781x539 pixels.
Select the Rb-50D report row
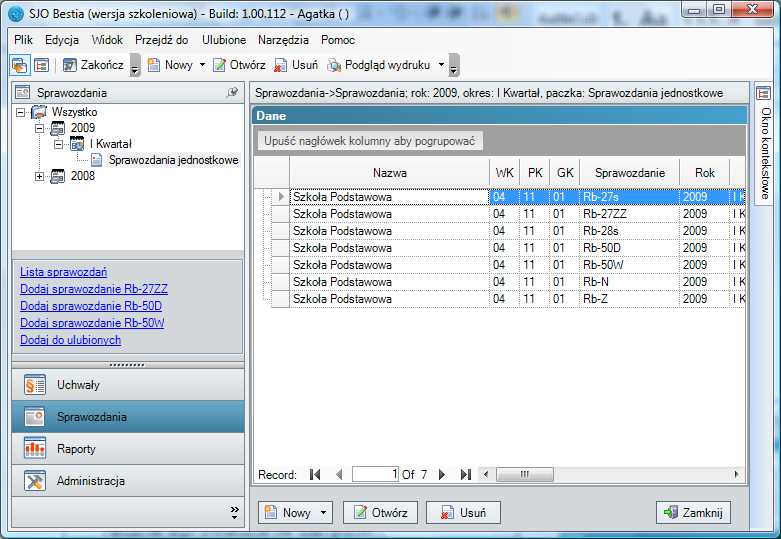(x=508, y=248)
